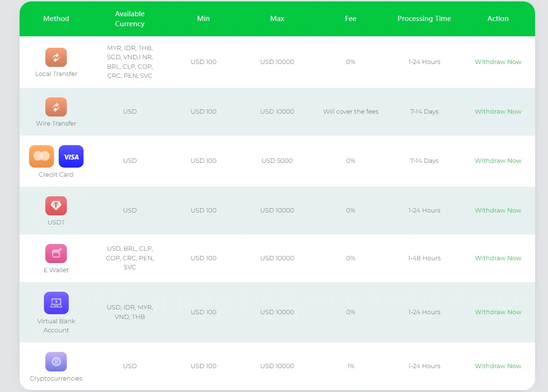This screenshot has height=392, width=548.
Task: Click the USD currency cell for Cryptocurrencies
Action: pos(130,366)
